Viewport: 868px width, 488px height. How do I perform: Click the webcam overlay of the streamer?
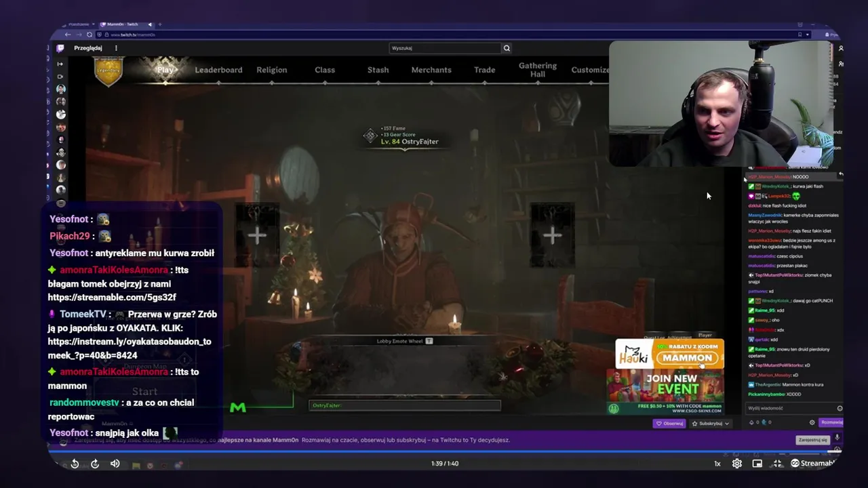point(721,103)
